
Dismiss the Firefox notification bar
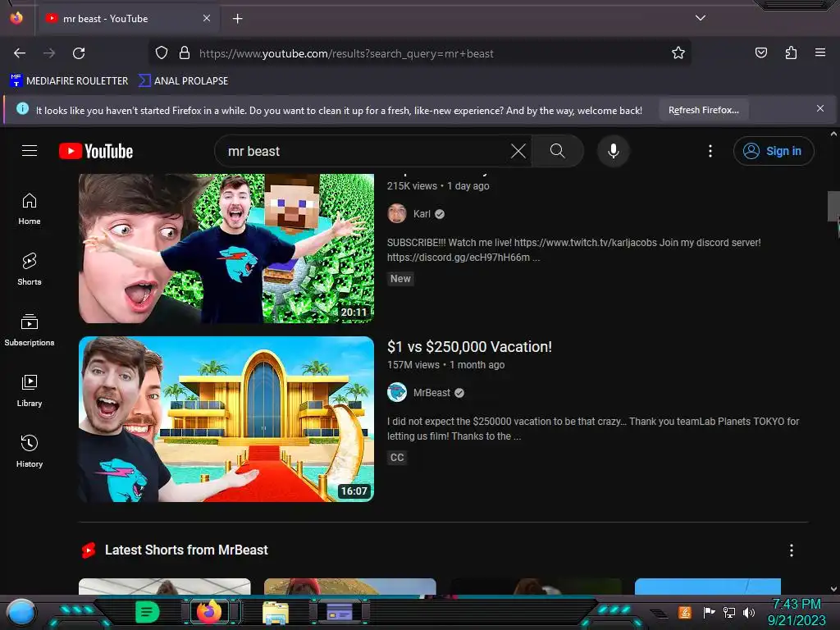click(820, 109)
